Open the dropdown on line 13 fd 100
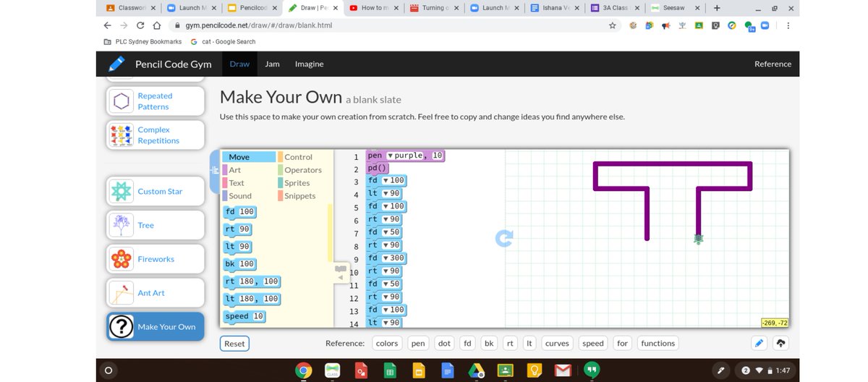This screenshot has width=868, height=382. [386, 310]
